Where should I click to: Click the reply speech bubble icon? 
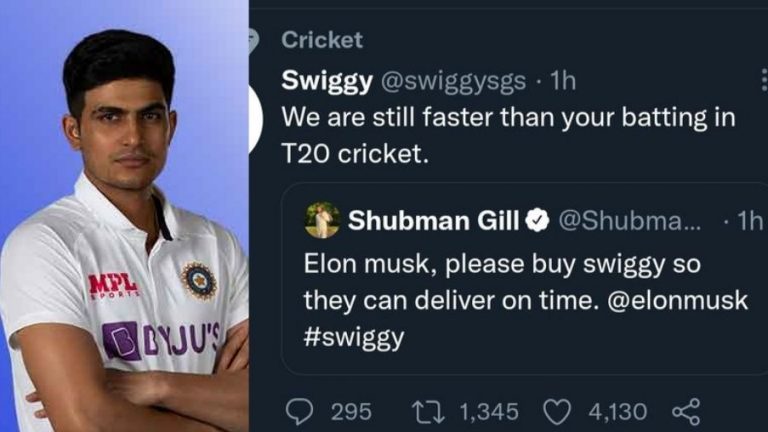299,410
